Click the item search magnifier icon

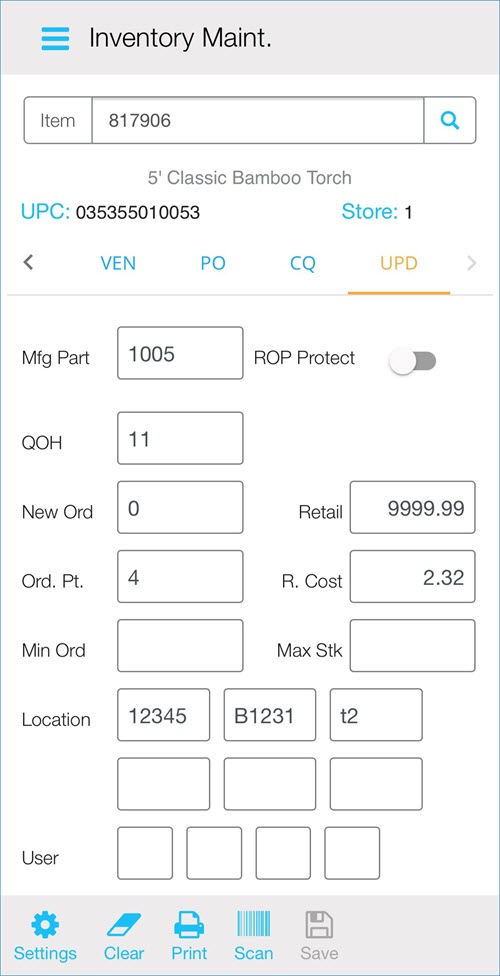pyautogui.click(x=450, y=120)
